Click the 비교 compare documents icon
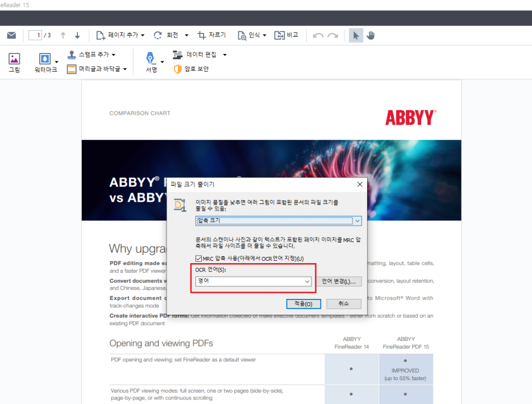The image size is (532, 404). pos(280,35)
